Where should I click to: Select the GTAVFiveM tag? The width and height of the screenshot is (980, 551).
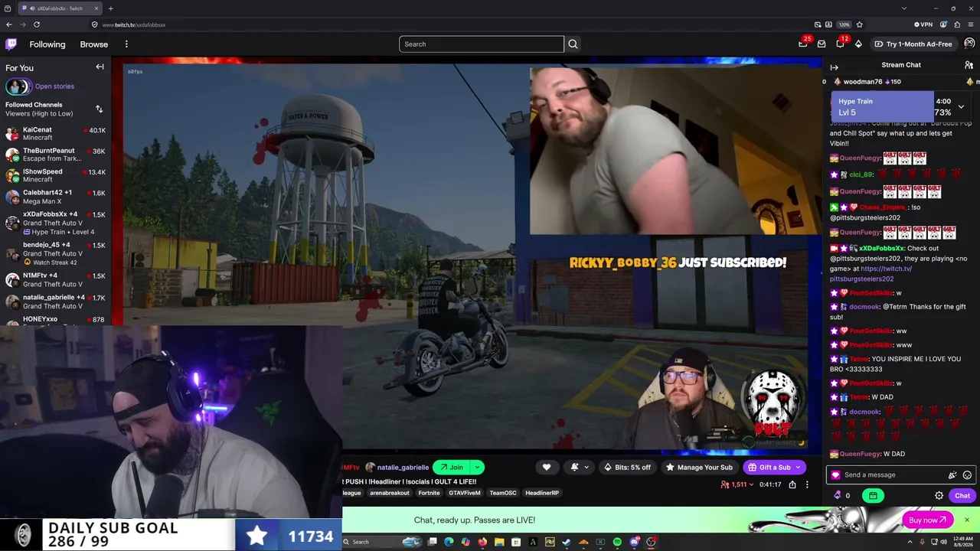pyautogui.click(x=465, y=493)
